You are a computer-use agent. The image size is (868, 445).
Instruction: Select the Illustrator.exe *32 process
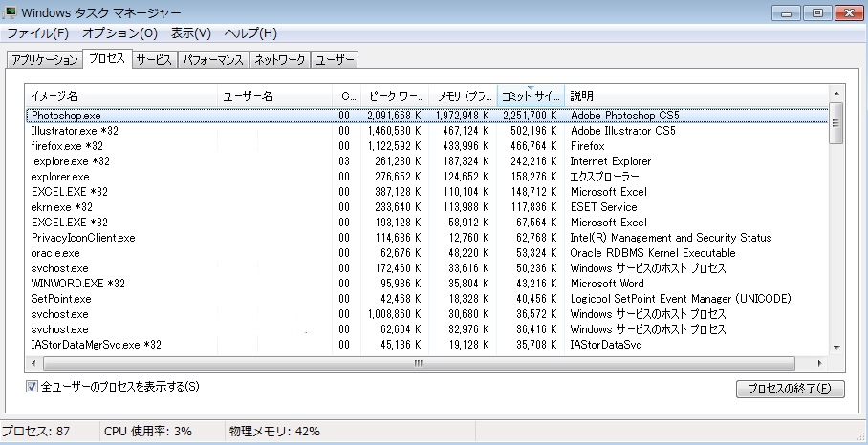click(426, 131)
